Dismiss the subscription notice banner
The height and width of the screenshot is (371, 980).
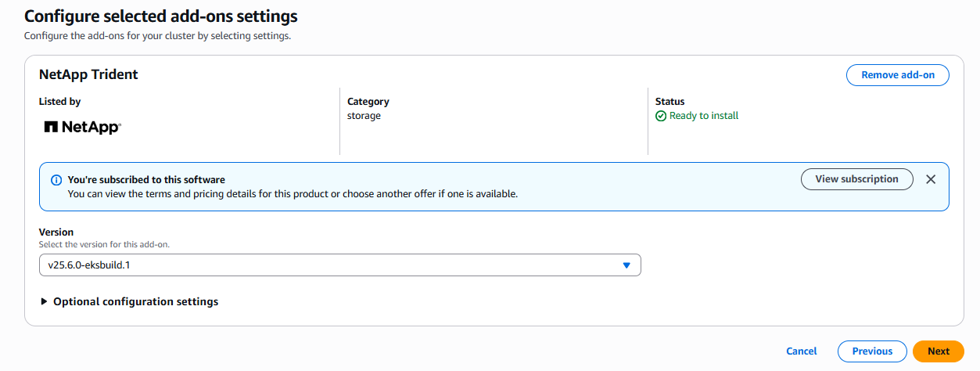[931, 179]
